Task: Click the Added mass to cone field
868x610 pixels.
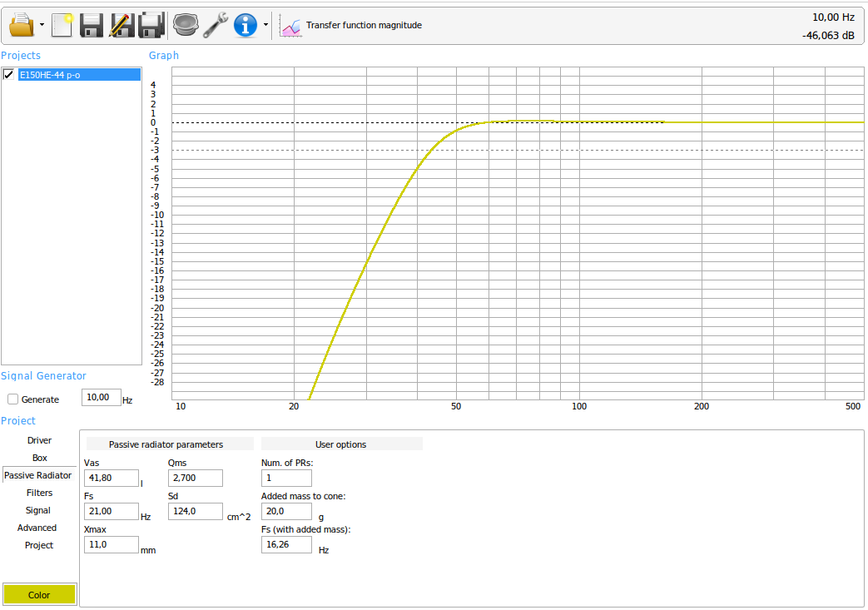Action: coord(286,511)
